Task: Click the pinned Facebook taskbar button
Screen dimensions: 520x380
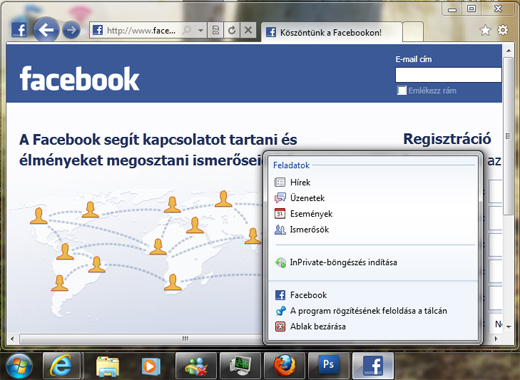Action: (x=373, y=366)
